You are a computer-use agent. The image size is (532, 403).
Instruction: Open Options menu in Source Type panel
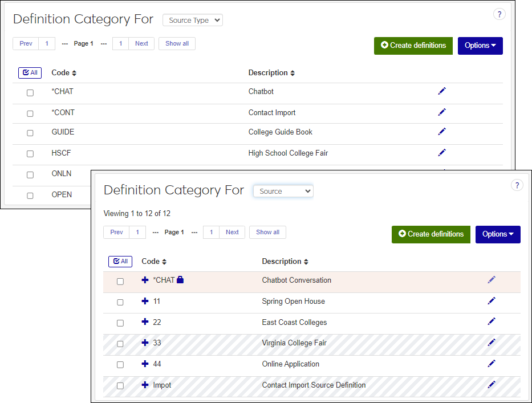pos(480,46)
